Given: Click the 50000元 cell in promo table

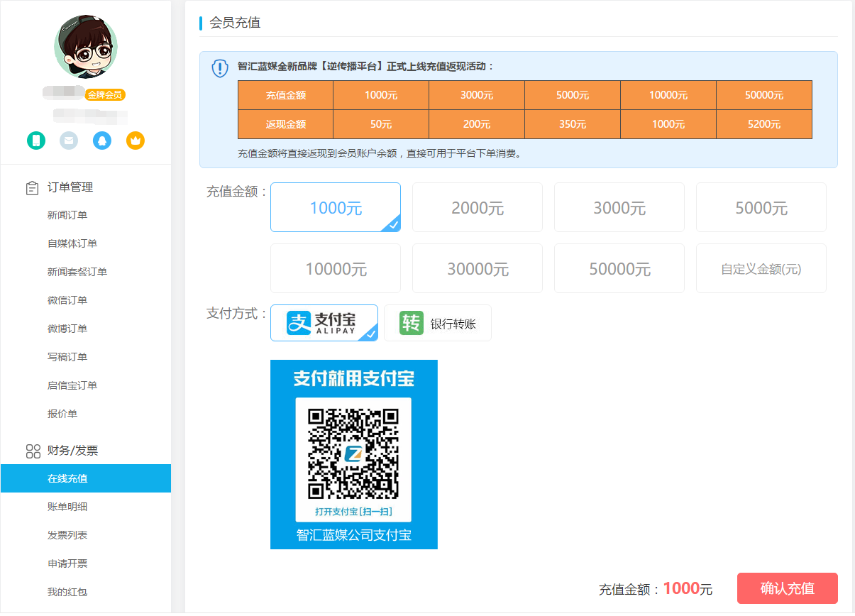Looking at the screenshot, I should point(764,95).
